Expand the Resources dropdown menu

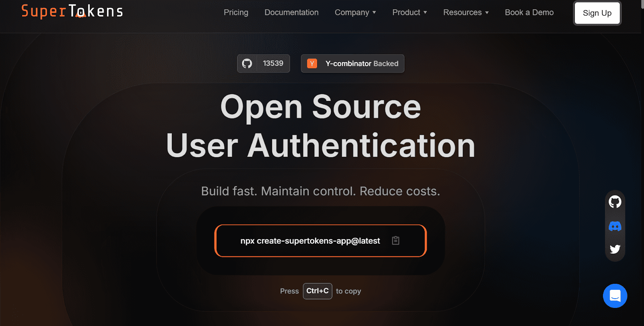tap(466, 12)
